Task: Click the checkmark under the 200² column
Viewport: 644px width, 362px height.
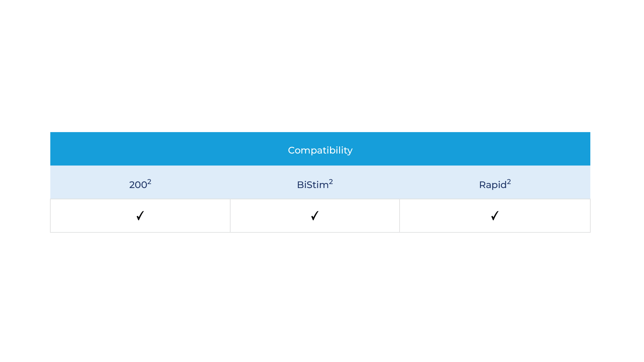Action: [x=140, y=216]
